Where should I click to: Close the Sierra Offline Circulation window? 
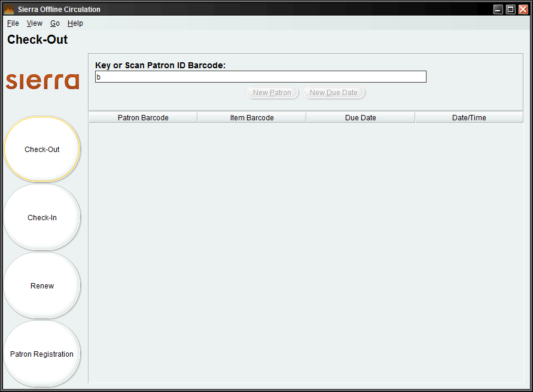523,10
